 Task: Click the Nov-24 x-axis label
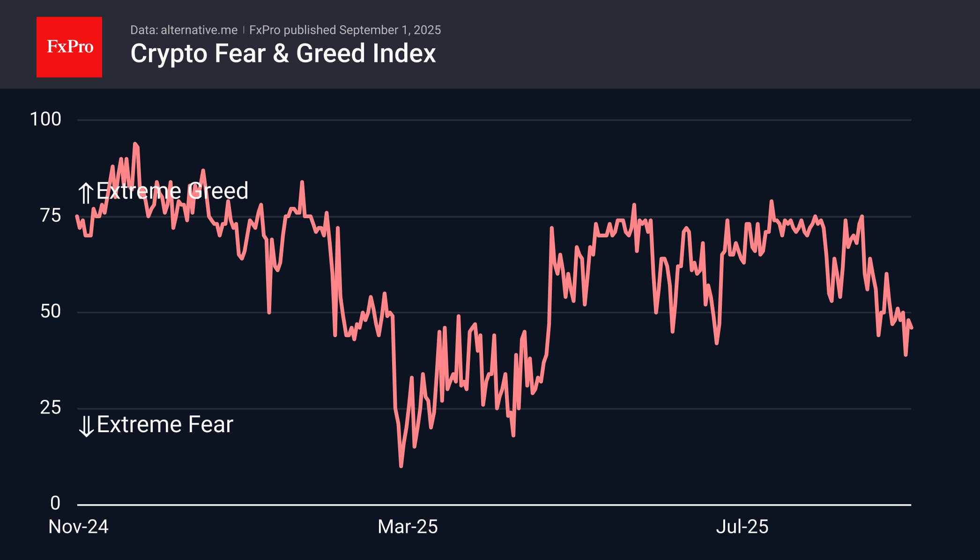tap(79, 527)
